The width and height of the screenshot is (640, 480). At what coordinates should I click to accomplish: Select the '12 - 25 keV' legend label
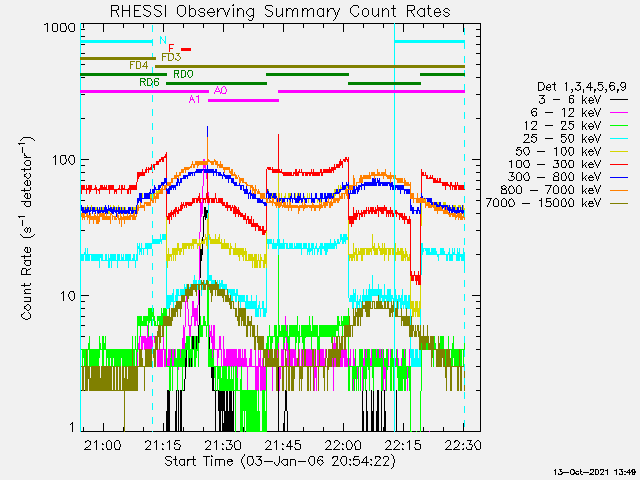[562, 126]
